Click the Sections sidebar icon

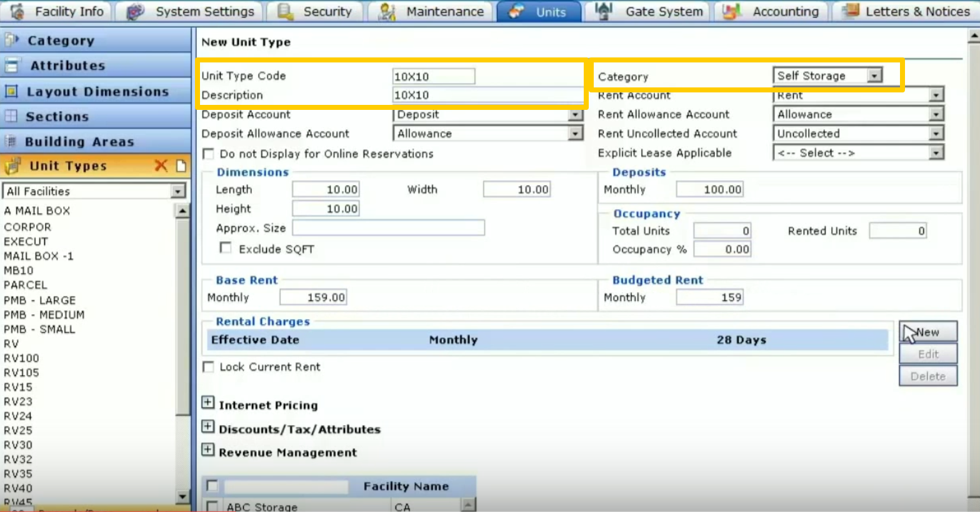tap(11, 116)
